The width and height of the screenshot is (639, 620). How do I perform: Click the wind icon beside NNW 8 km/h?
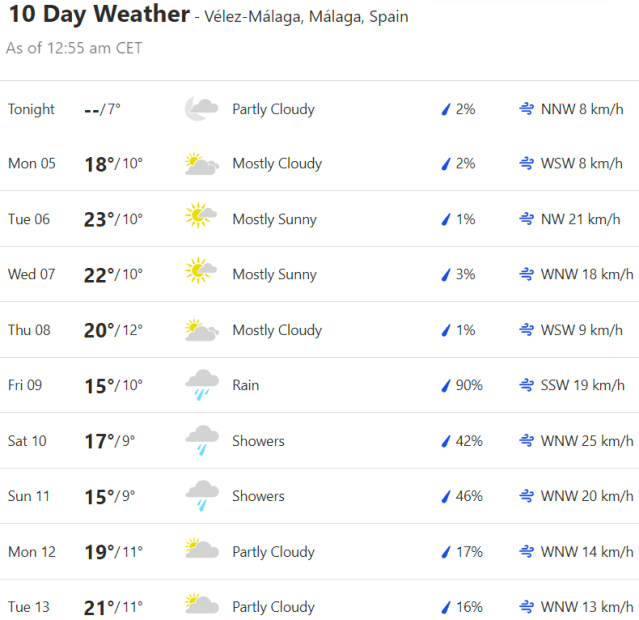526,109
